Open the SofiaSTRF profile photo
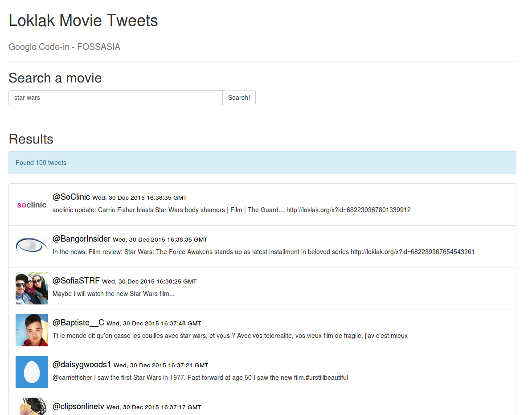This screenshot has height=415, width=532. click(x=32, y=288)
